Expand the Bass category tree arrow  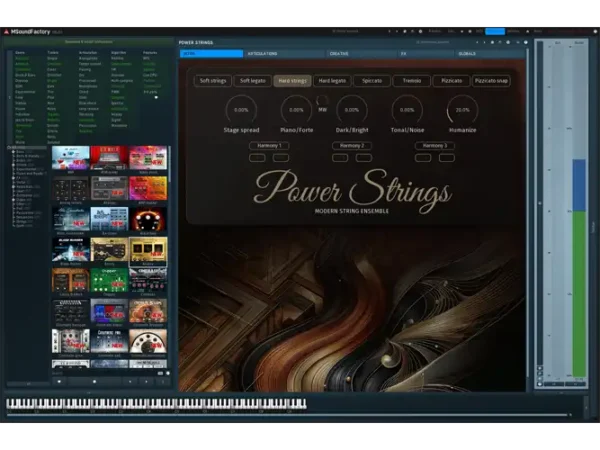[x=13, y=152]
